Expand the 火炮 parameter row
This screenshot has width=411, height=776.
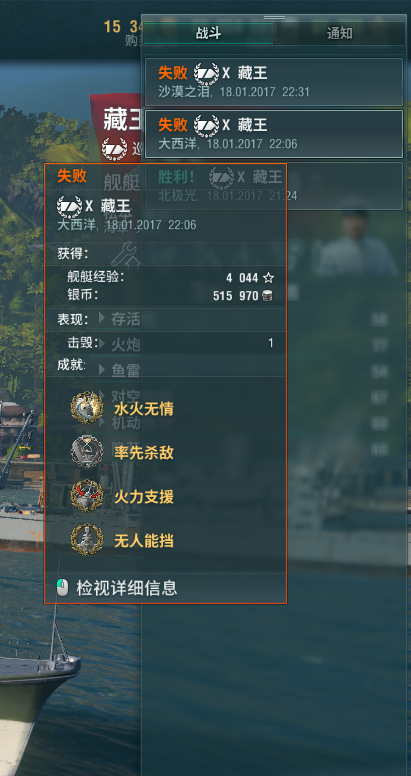pyautogui.click(x=120, y=344)
